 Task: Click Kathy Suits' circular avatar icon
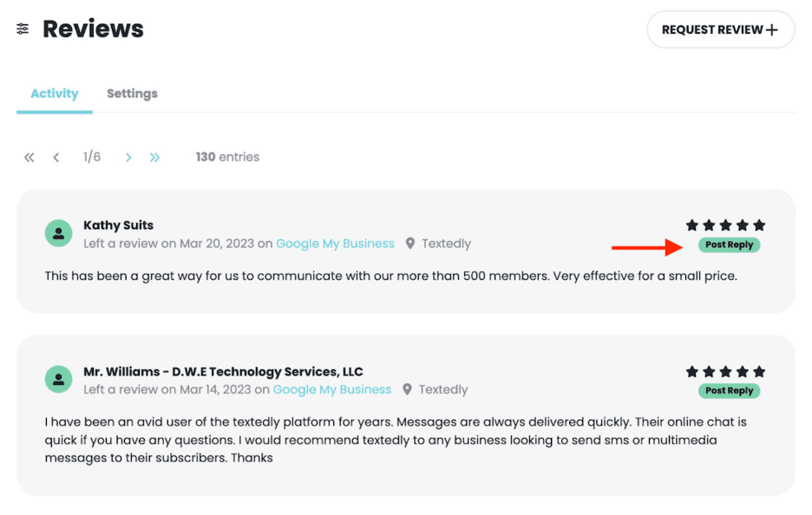click(x=58, y=232)
